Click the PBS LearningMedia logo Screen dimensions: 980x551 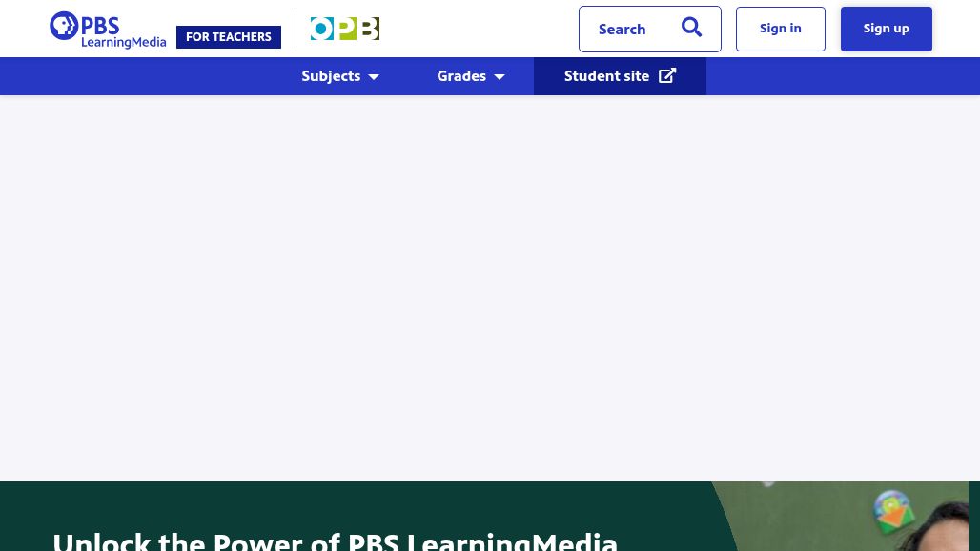(107, 29)
